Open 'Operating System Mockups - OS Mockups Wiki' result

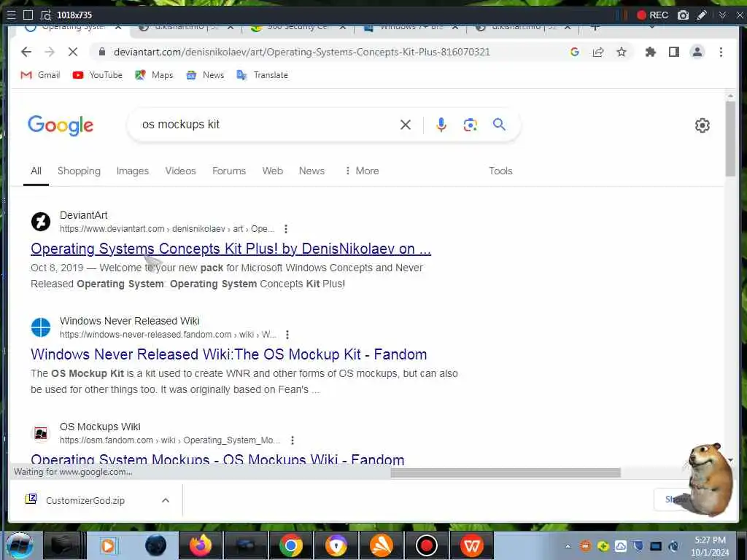[217, 459]
